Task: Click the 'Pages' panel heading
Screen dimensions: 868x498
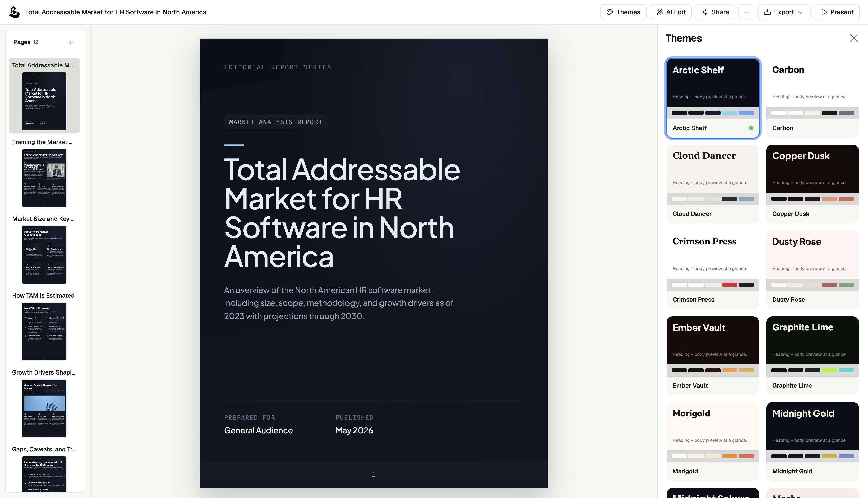Action: (x=22, y=42)
